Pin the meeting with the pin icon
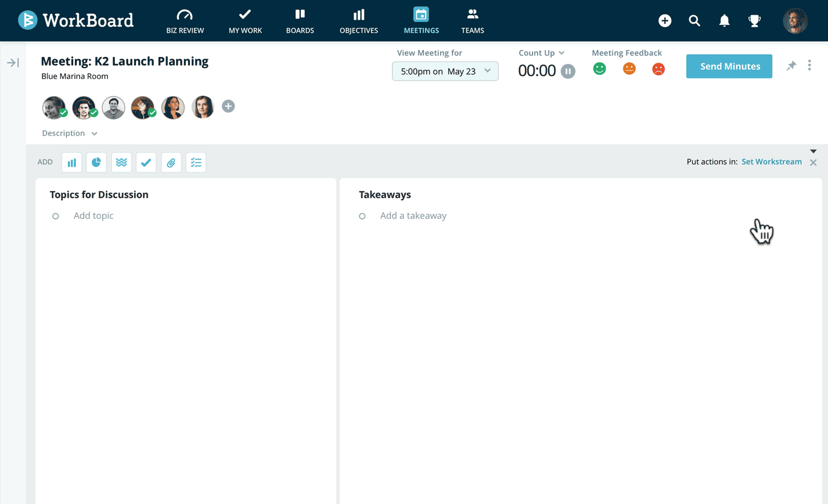The height and width of the screenshot is (504, 828). (x=791, y=66)
